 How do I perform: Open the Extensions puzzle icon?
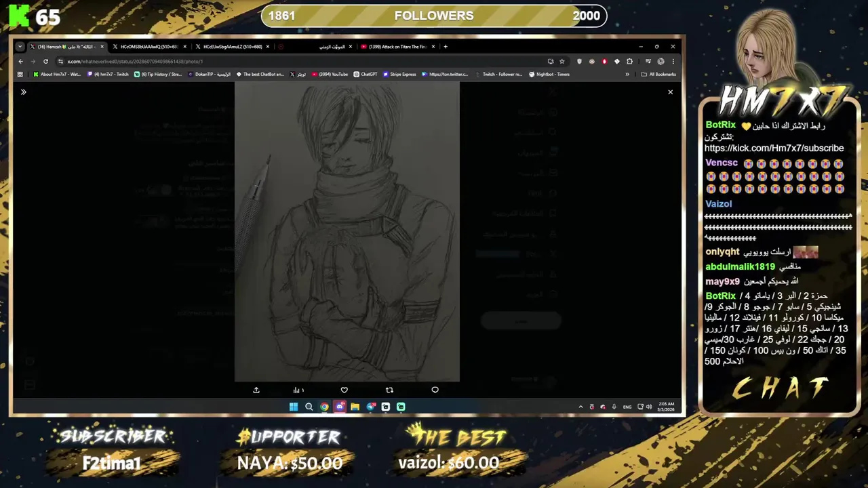(629, 61)
